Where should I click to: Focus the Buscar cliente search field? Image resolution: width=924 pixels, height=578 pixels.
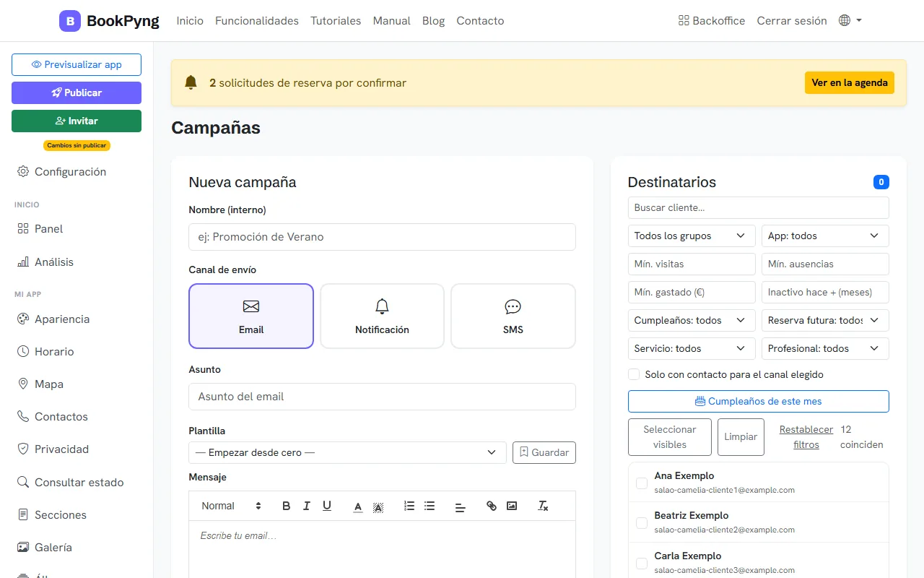click(759, 207)
